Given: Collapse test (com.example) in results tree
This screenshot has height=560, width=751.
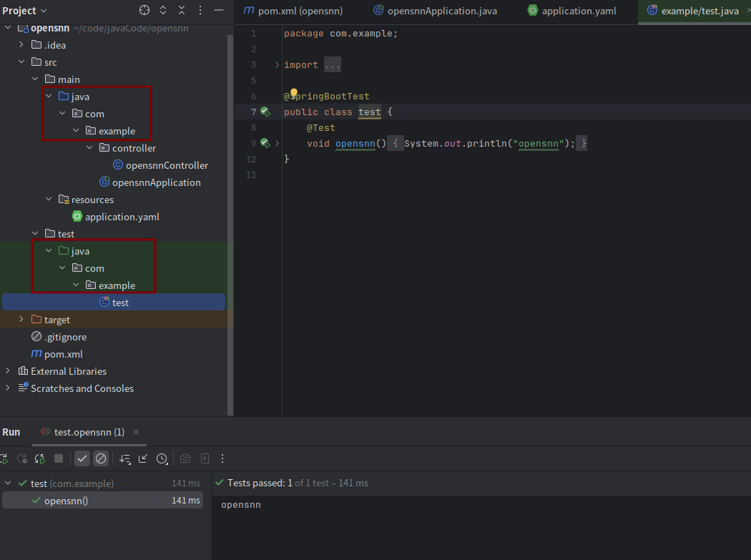Looking at the screenshot, I should [8, 483].
